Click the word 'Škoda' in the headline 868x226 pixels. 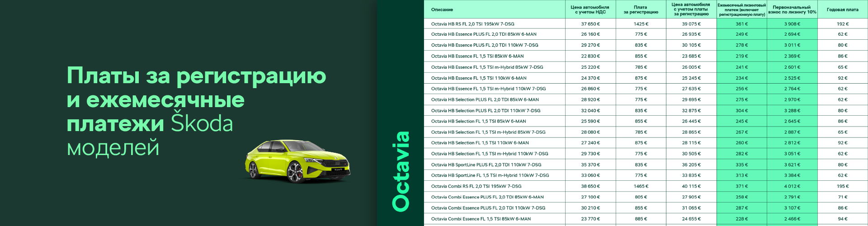202,123
